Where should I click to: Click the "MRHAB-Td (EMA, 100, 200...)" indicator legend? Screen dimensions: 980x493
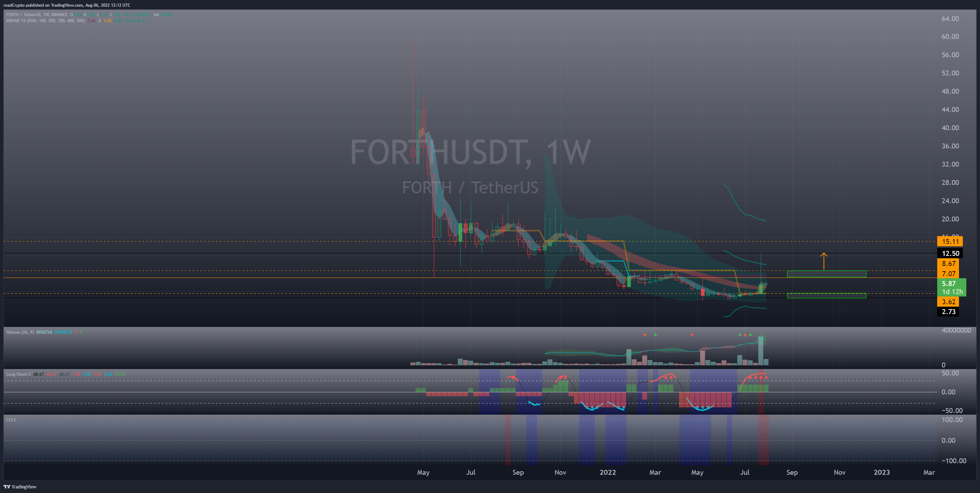click(45, 21)
